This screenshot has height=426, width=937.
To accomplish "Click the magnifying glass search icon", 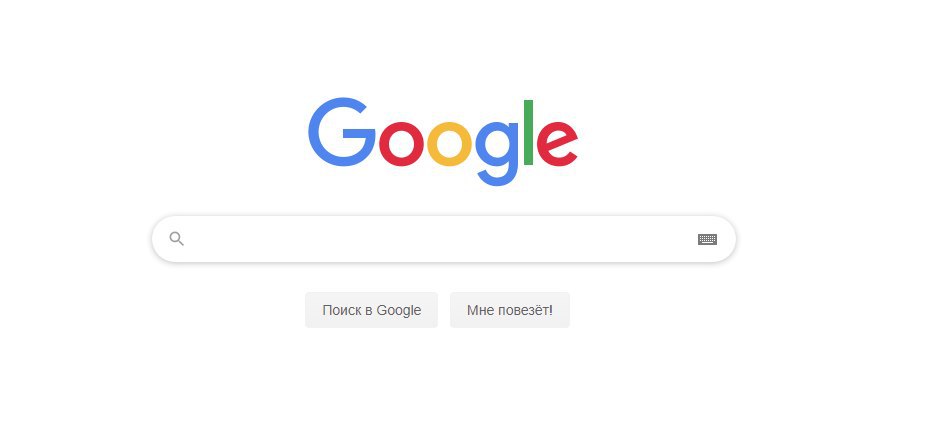I will (x=176, y=239).
